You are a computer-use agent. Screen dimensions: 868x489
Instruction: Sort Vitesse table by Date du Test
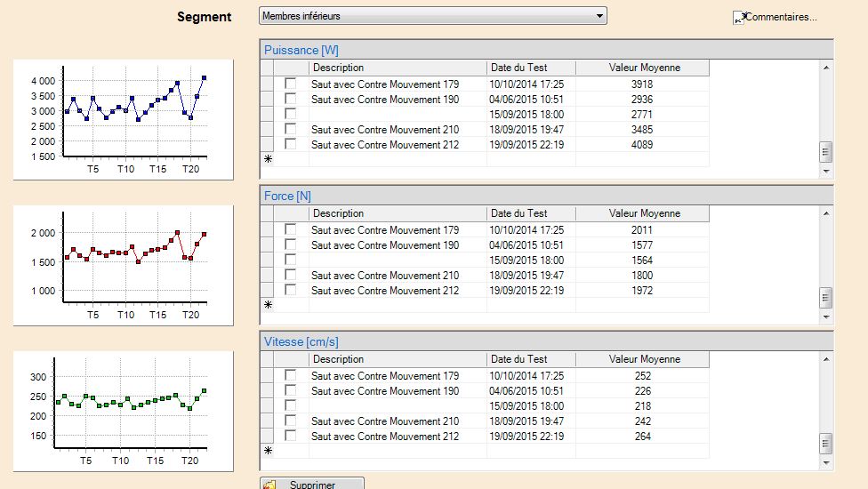coord(531,359)
